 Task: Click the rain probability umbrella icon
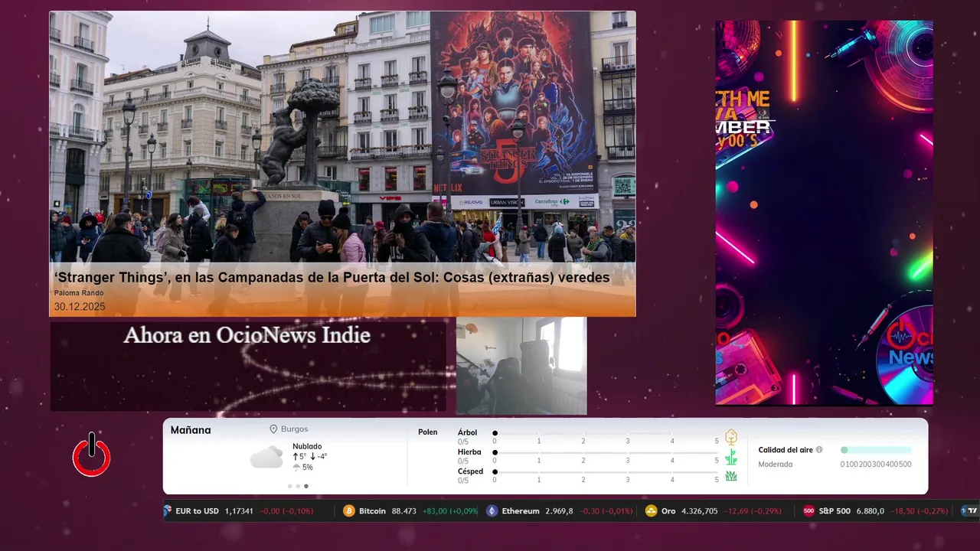pyautogui.click(x=296, y=468)
